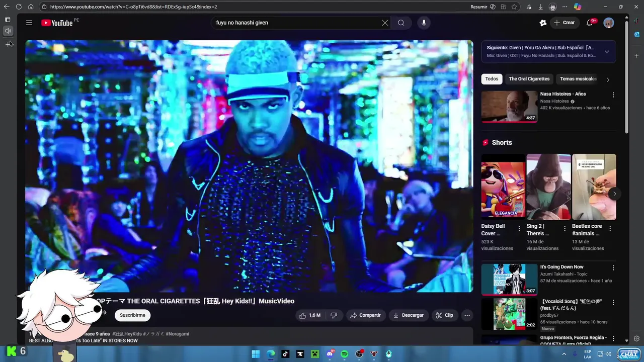This screenshot has width=644, height=362.
Task: Open the YouTube notifications bell
Action: point(590,23)
